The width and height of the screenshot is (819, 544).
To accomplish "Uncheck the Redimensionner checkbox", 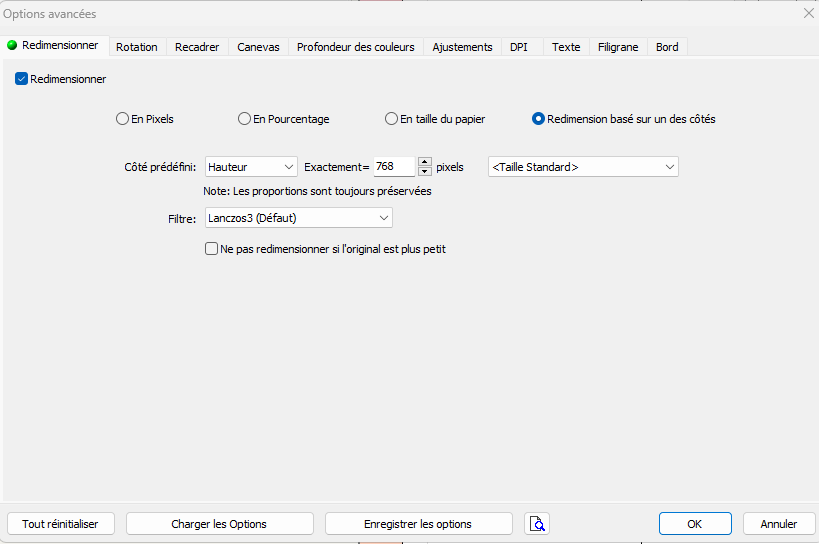I will [22, 79].
